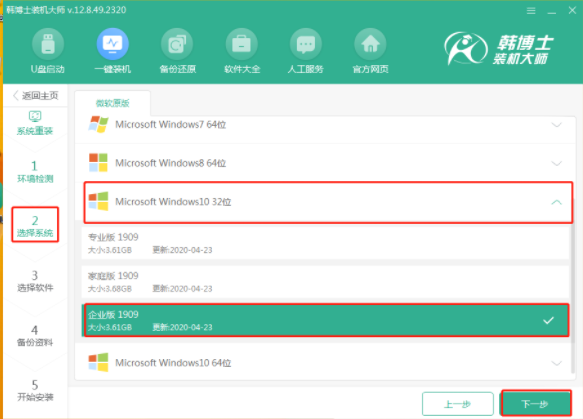
Task: Open the hamburger menu icon in title bar
Action: click(x=531, y=11)
